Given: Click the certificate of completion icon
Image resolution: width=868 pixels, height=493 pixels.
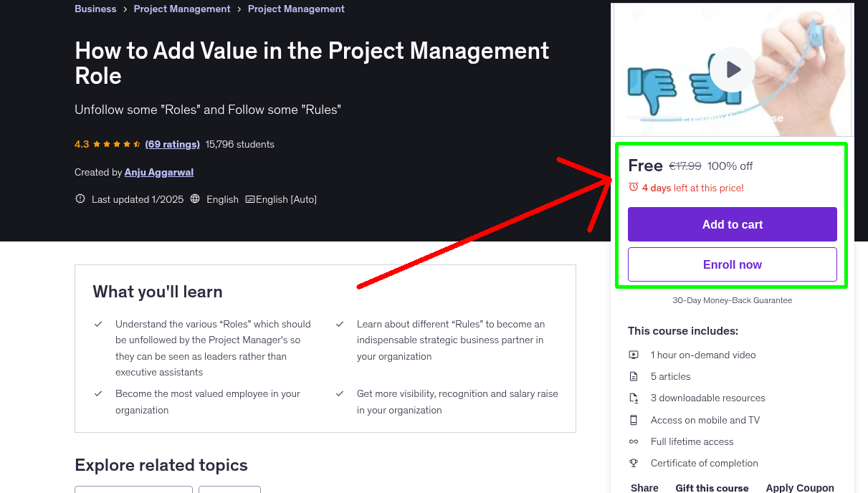Looking at the screenshot, I should 634,462.
